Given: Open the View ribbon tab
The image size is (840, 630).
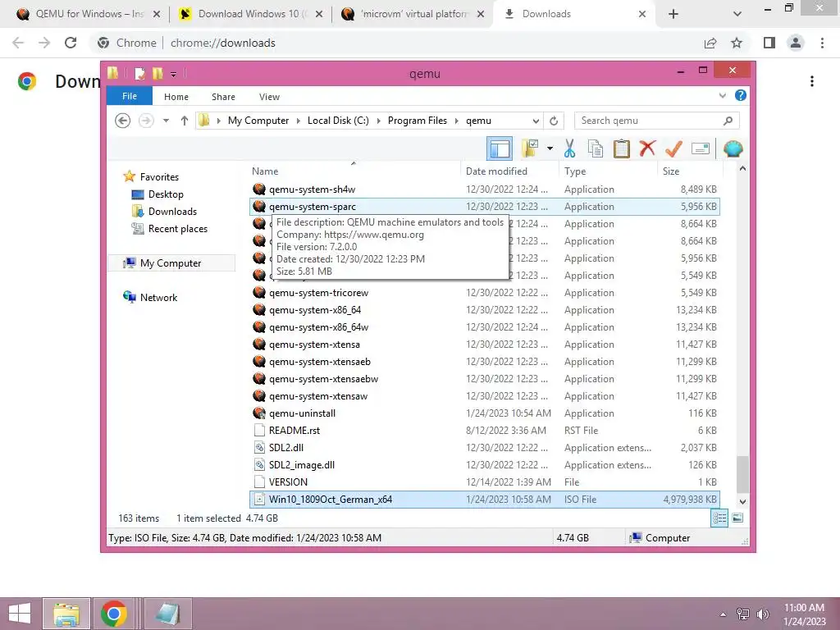Looking at the screenshot, I should click(269, 97).
